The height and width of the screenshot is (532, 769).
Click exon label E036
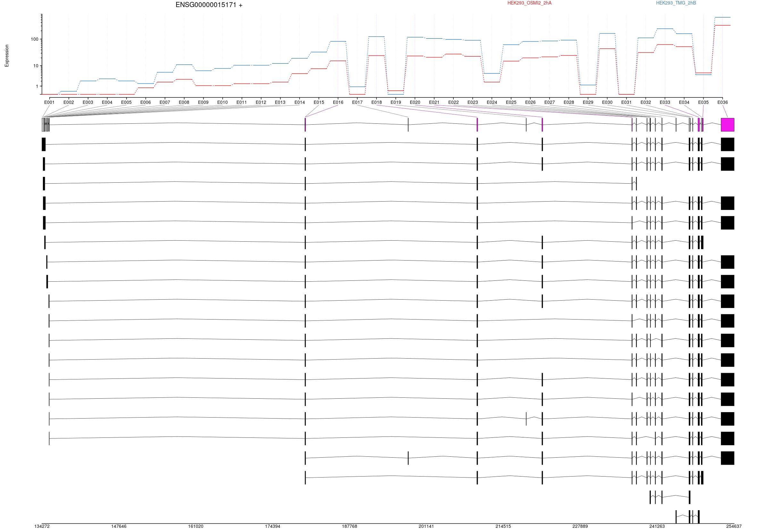pos(723,102)
